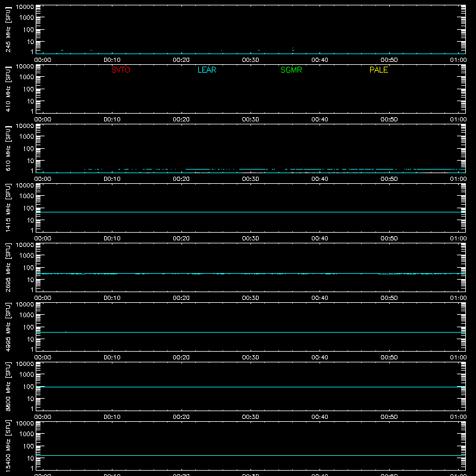Image resolution: width=476 pixels, height=476 pixels.
Task: Click 00:20 tick label under 410 MHz panel
Action: [181, 120]
